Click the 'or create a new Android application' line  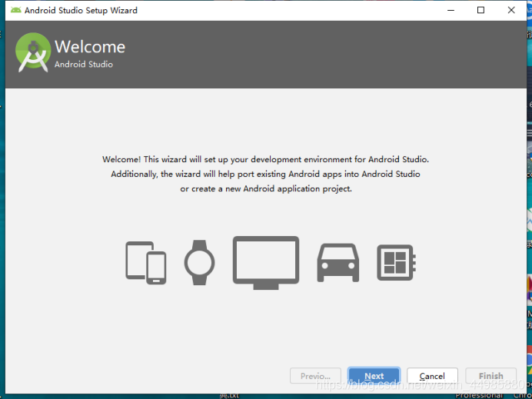(x=266, y=189)
